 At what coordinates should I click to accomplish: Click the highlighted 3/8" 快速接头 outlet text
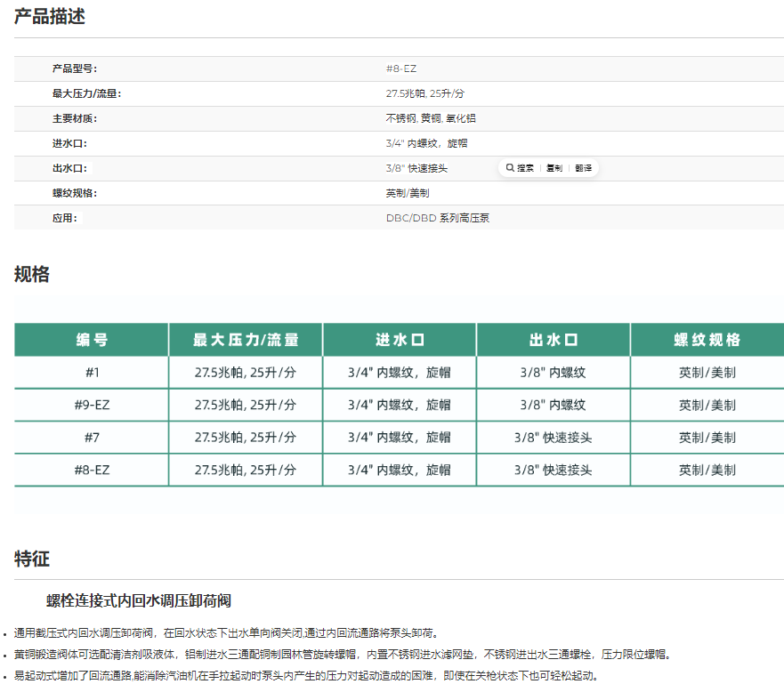pyautogui.click(x=416, y=168)
